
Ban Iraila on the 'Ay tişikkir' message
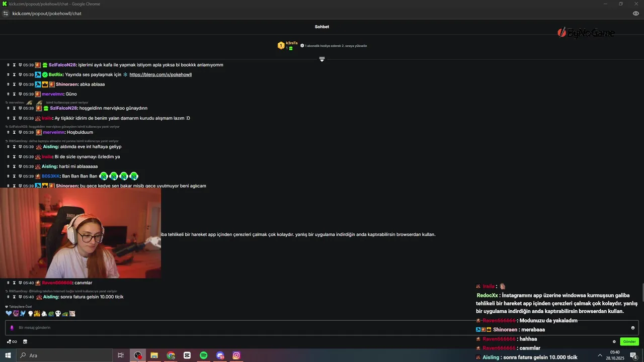[x=20, y=118]
